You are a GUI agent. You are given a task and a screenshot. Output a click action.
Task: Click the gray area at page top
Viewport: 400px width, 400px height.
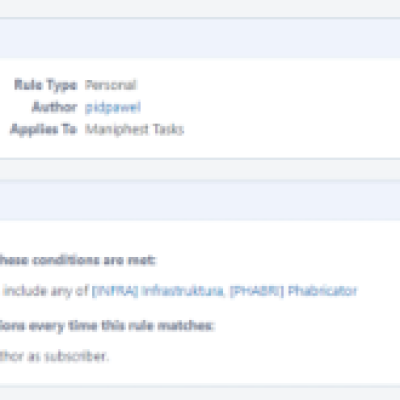[200, 8]
